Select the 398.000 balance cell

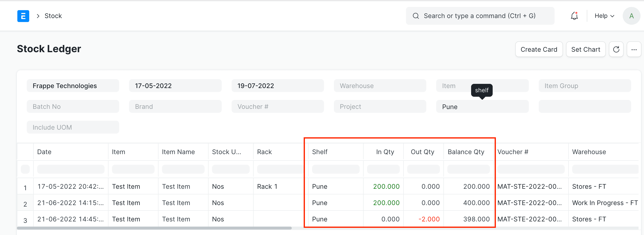(468, 219)
